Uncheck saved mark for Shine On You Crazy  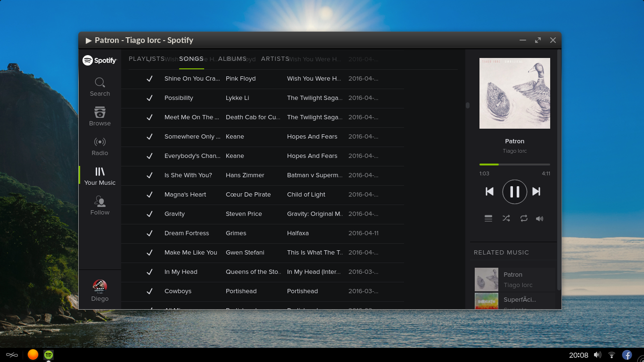[x=149, y=79]
